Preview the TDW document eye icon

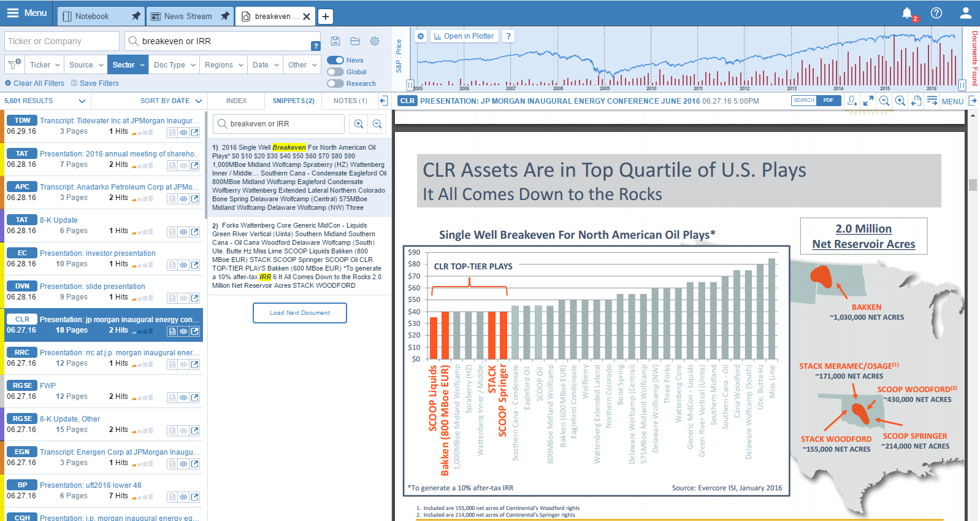coord(183,133)
